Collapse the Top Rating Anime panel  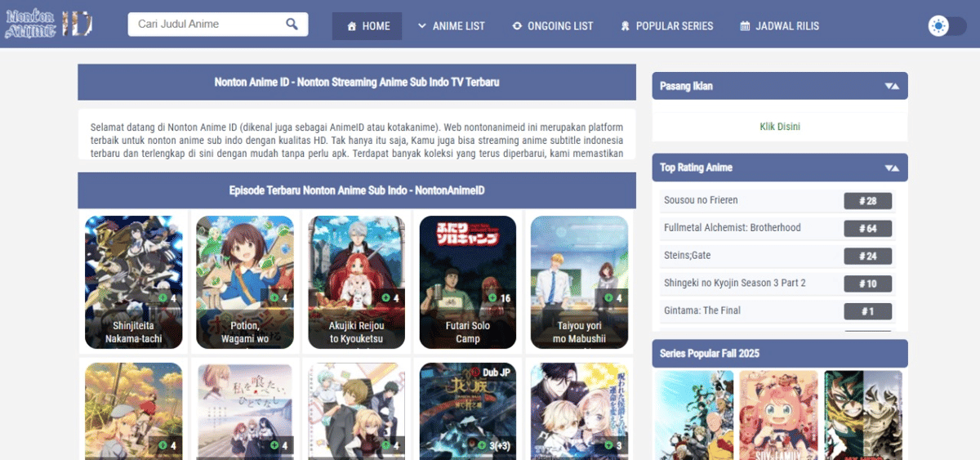(891, 167)
